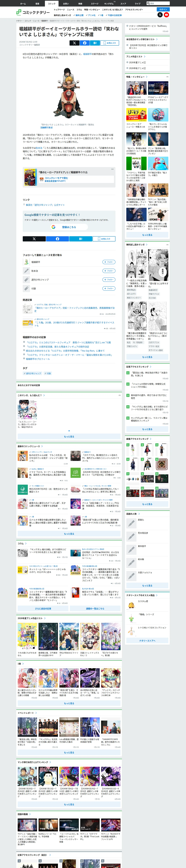Click the コミックシーモア logo in the ad box
Image resolution: width=186 pixels, height=868 pixels.
[x=42, y=179]
